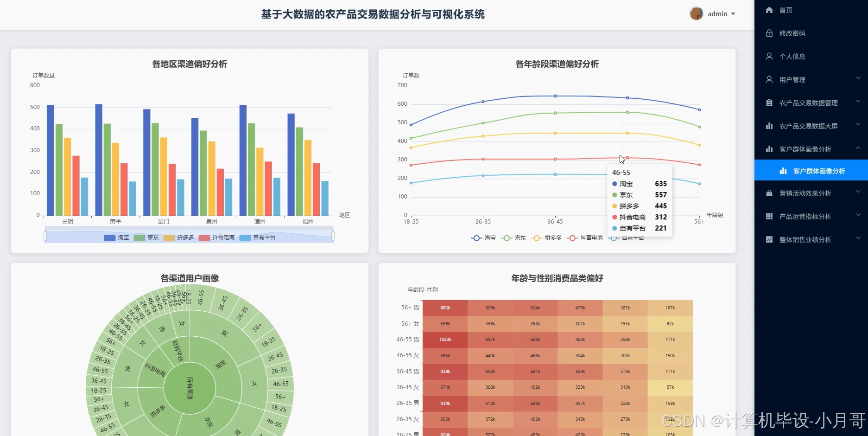The image size is (868, 436).
Task: Toggle the 抖音电商 legend in the 各年龄段渠道偏好分析 line chart
Action: point(585,238)
